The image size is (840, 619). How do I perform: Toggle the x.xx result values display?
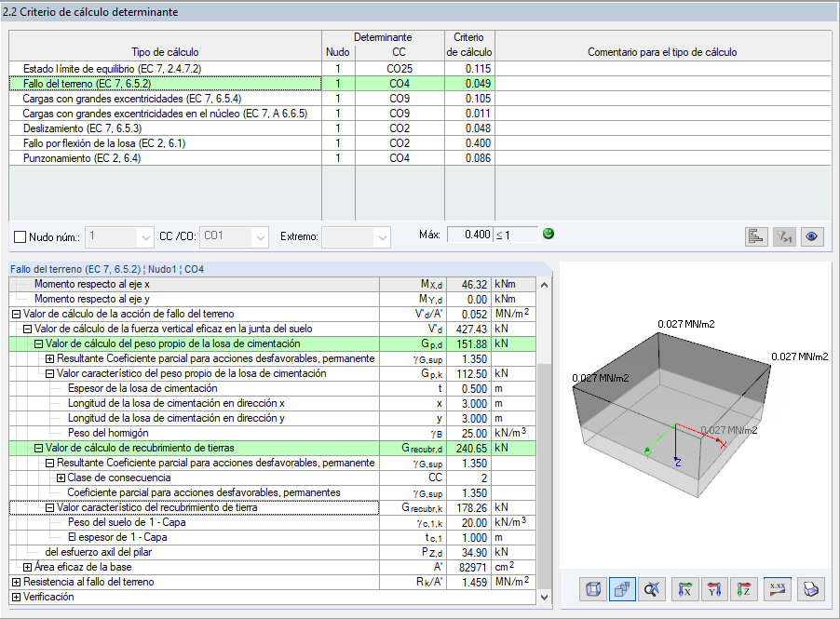click(x=778, y=589)
